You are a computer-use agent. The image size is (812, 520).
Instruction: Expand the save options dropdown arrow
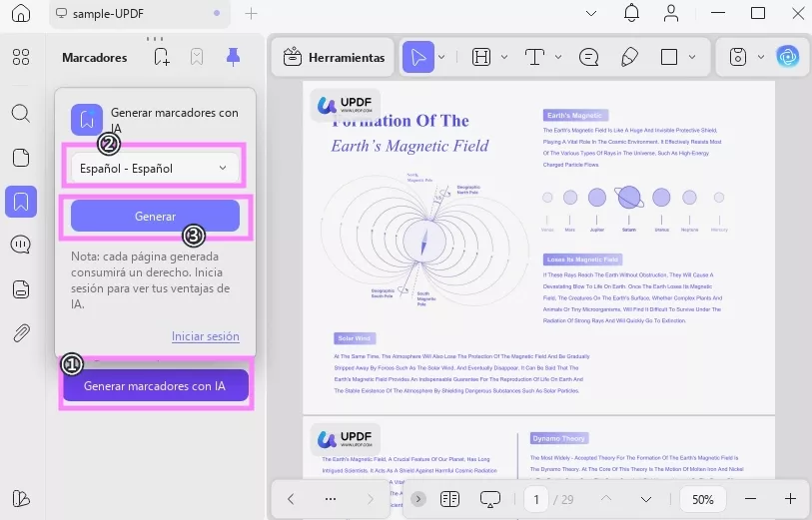[x=761, y=57]
